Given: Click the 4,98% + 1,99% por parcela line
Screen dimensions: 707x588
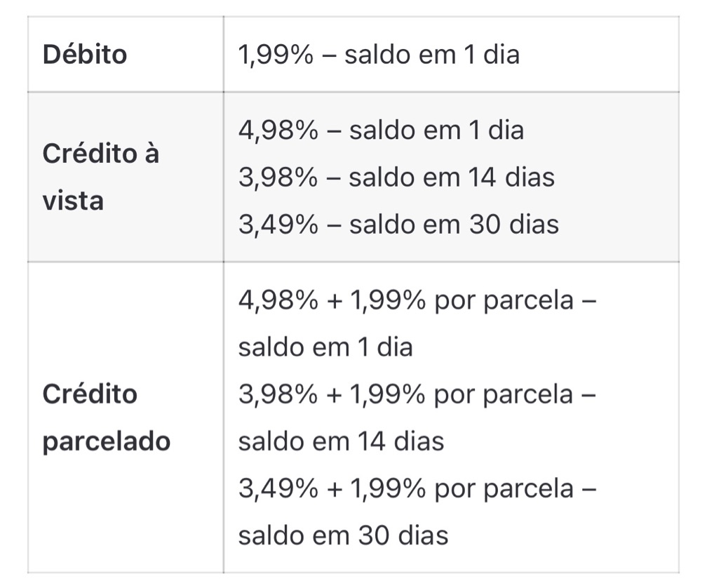Looking at the screenshot, I should [417, 300].
